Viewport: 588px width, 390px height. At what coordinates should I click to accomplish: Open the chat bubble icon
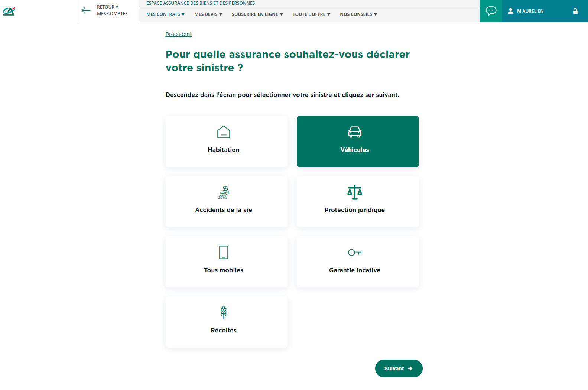(x=491, y=11)
